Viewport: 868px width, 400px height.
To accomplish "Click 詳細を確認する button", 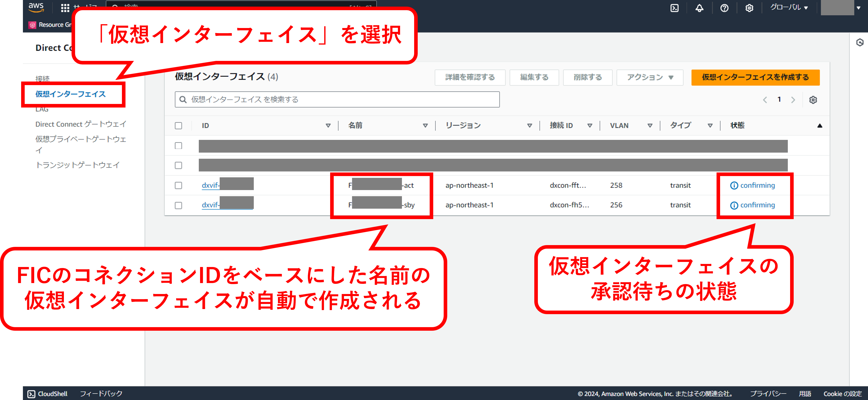I will click(470, 77).
